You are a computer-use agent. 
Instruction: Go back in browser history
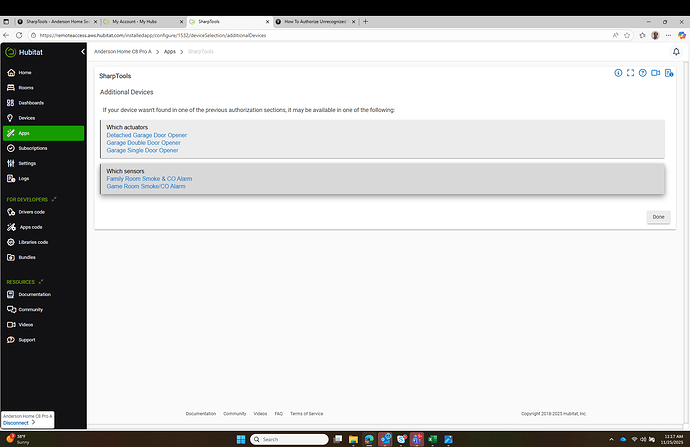6,35
